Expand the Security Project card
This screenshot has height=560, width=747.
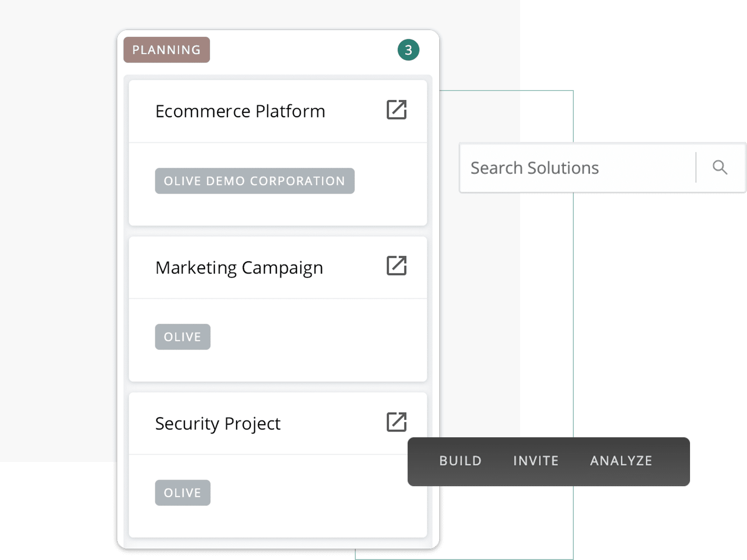point(278,464)
